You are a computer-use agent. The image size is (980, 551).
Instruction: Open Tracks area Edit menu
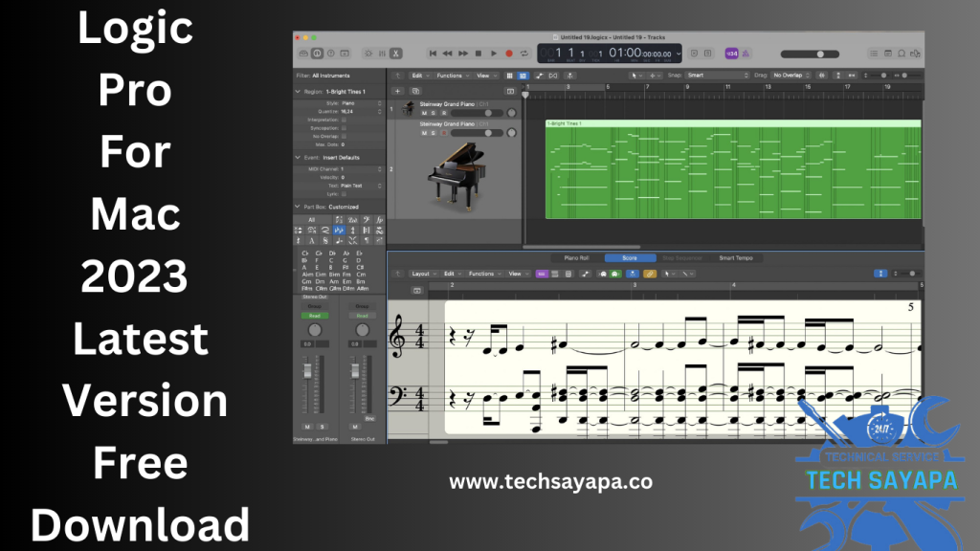coord(419,76)
